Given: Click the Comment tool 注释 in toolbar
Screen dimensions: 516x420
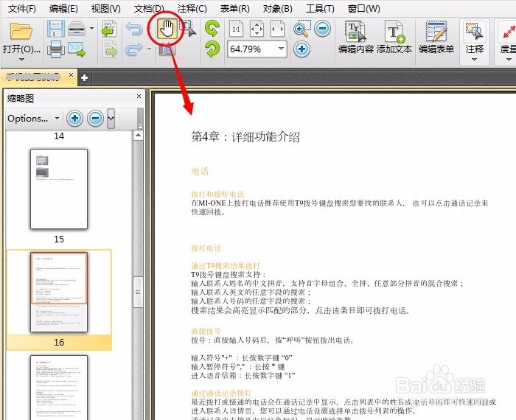Looking at the screenshot, I should (474, 37).
